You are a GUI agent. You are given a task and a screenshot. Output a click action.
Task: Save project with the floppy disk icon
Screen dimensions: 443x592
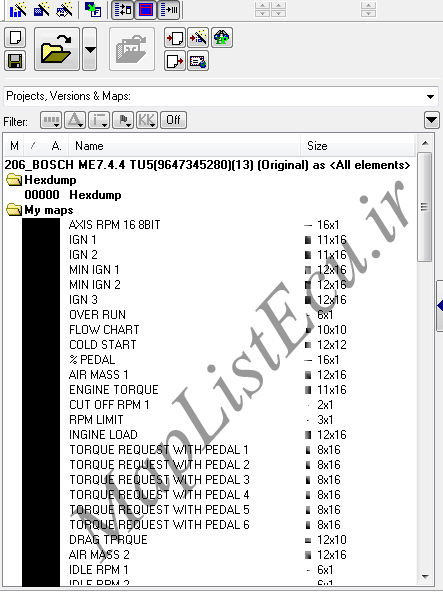pos(15,61)
